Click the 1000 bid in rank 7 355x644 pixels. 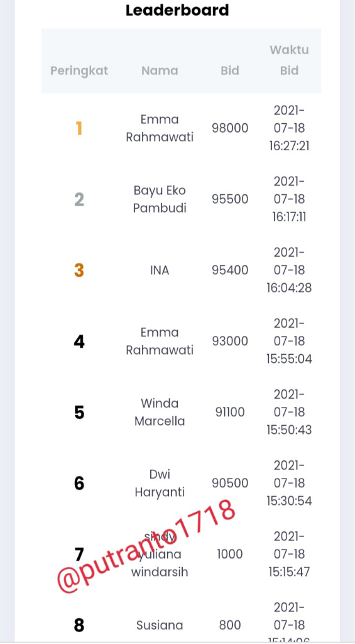click(230, 555)
